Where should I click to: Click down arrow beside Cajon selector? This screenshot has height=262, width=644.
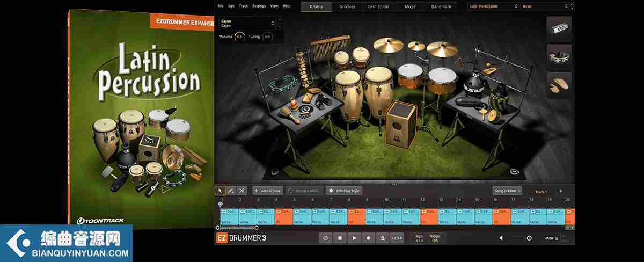tap(280, 26)
